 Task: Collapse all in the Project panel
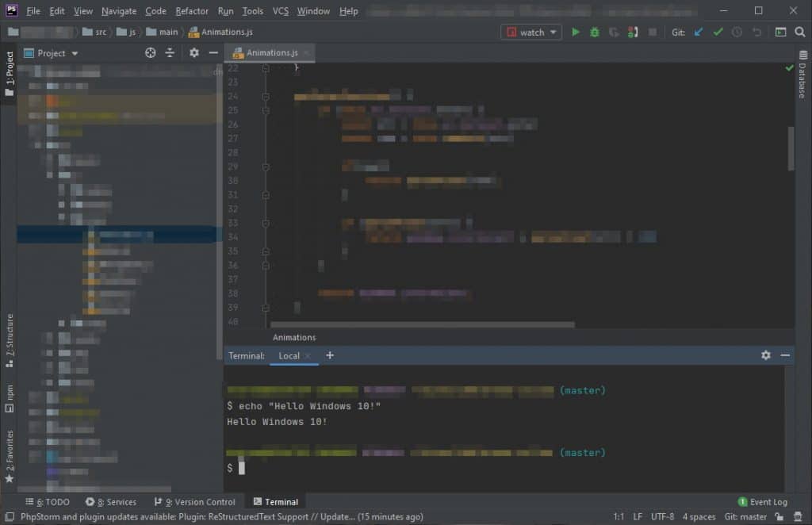click(170, 53)
